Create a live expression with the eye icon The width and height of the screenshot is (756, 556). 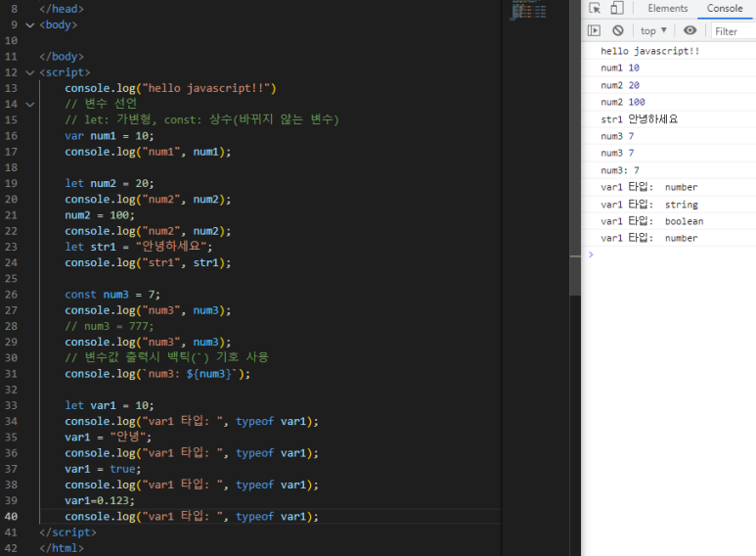[x=689, y=30]
